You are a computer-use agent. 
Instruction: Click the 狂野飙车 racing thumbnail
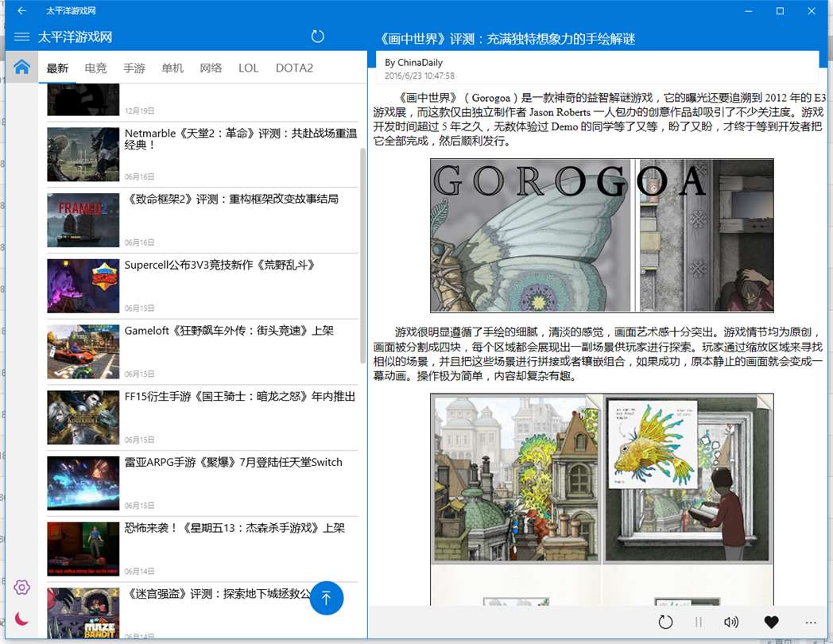(x=83, y=351)
